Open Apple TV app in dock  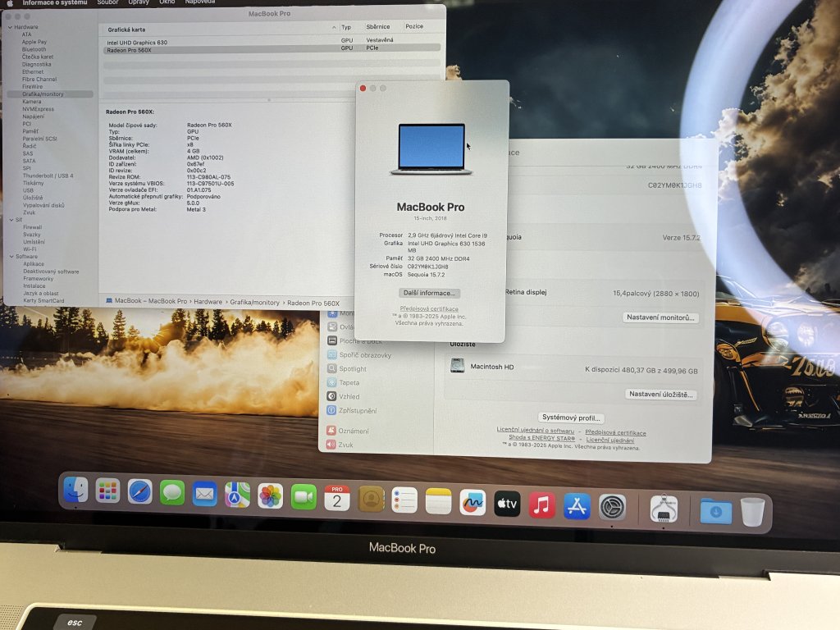pyautogui.click(x=507, y=504)
